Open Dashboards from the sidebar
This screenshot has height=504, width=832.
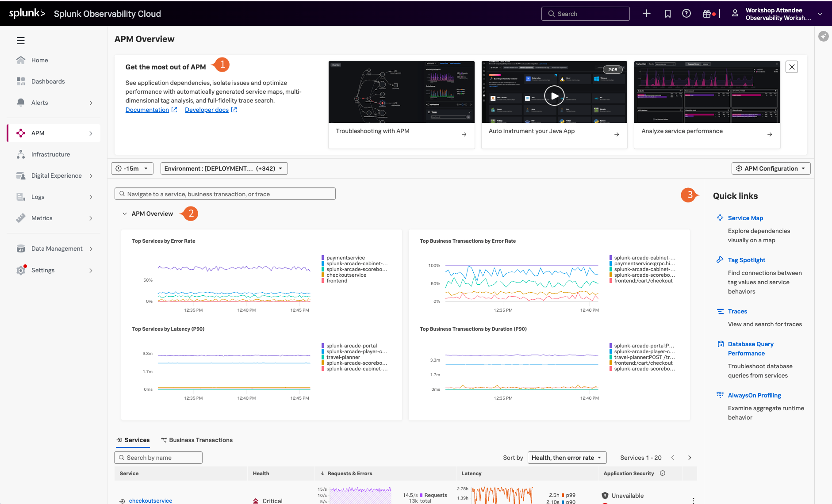[48, 81]
